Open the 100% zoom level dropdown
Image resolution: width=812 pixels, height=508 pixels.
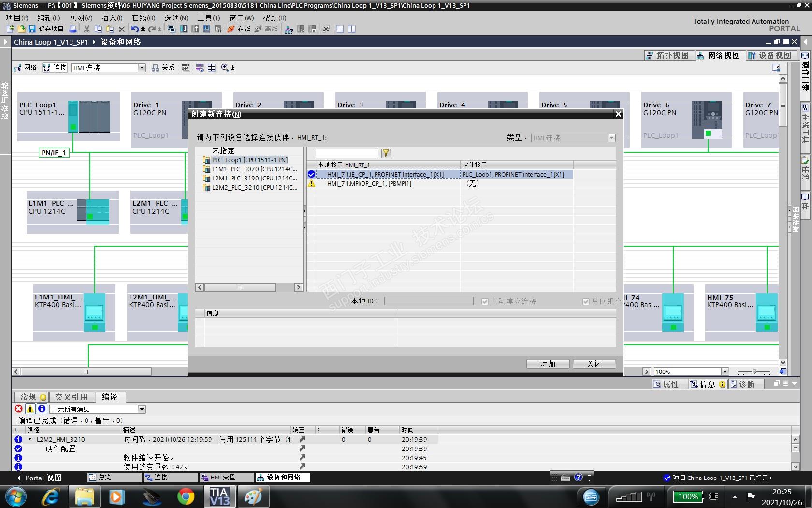[725, 372]
